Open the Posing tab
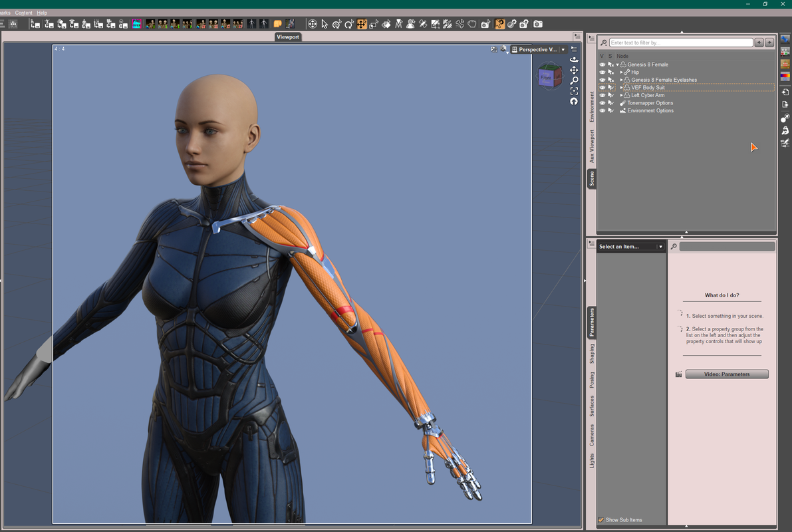Image resolution: width=792 pixels, height=532 pixels. (x=592, y=380)
